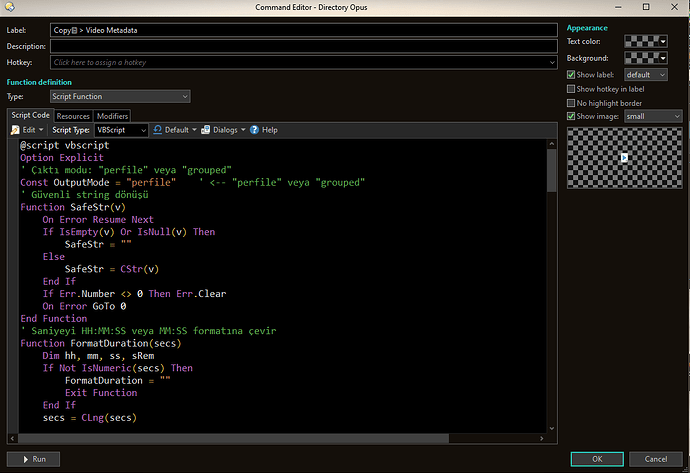Click the Directory Opus title bar icon
The width and height of the screenshot is (690, 473).
pyautogui.click(x=11, y=9)
